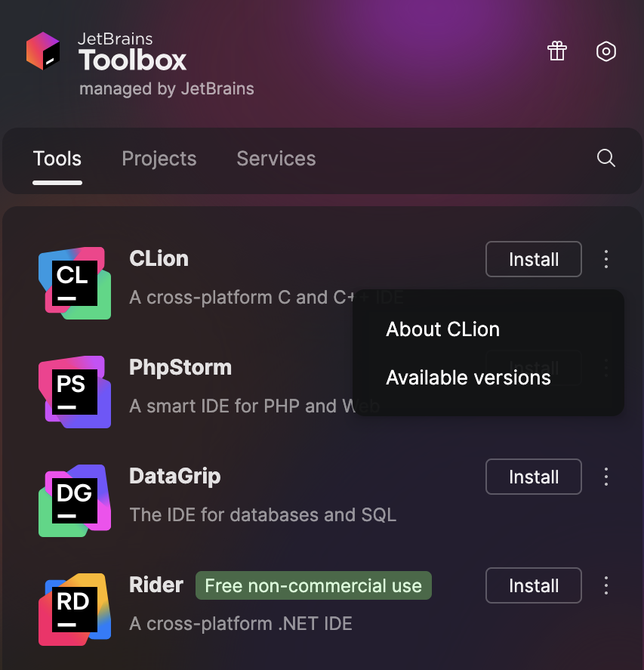Choose About CLion from the menu
Viewport: 644px width, 670px height.
point(442,329)
